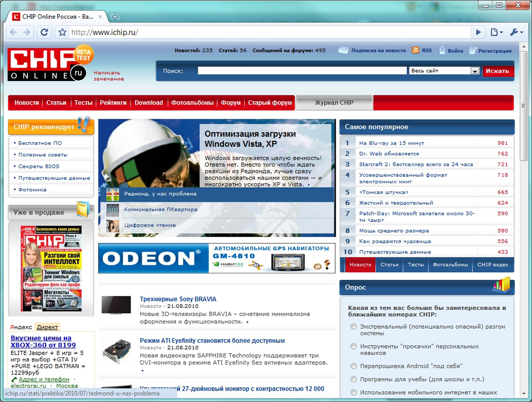The width and height of the screenshot is (532, 402).
Task: Open the Секреты BIOS link
Action: point(38,167)
